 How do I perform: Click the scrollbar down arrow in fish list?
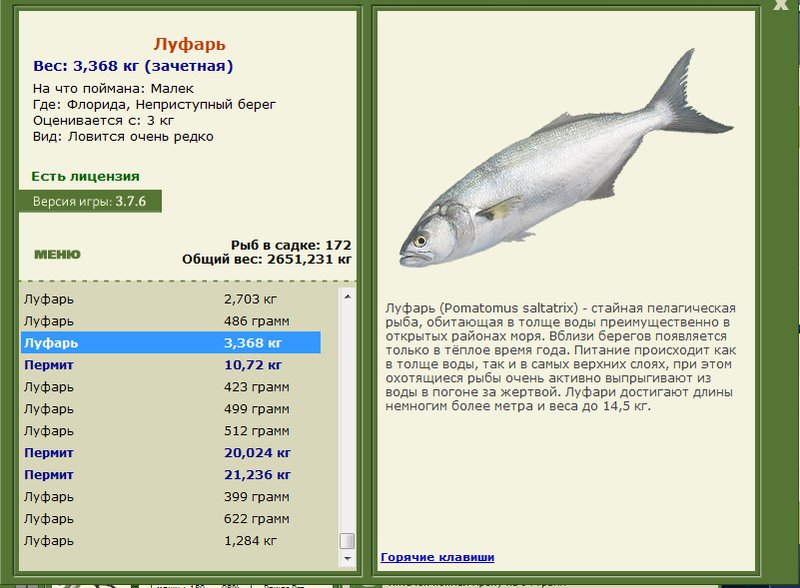347,559
